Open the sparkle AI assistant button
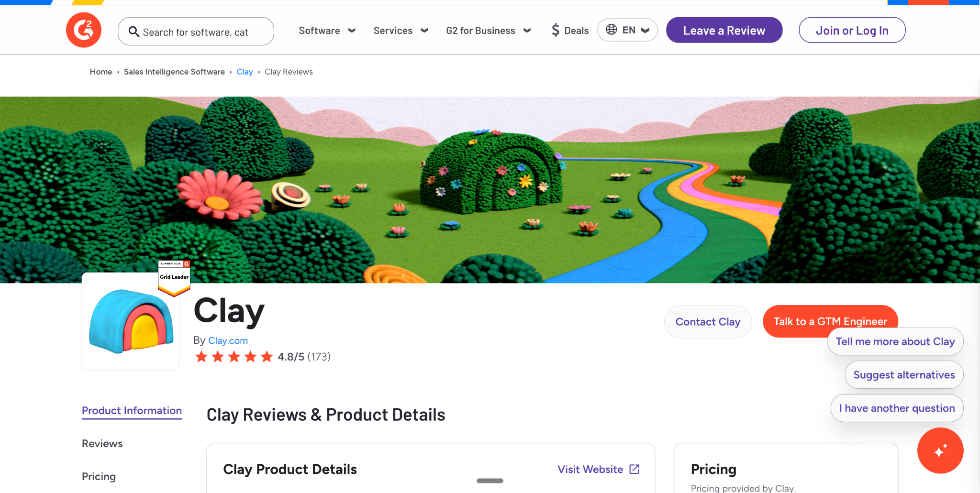The width and height of the screenshot is (980, 493). click(x=940, y=450)
